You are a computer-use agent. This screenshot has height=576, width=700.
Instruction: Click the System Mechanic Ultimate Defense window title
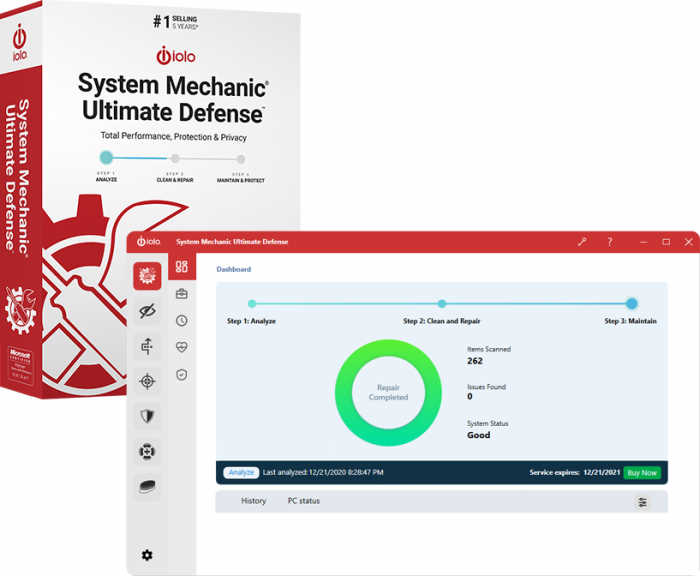point(232,242)
